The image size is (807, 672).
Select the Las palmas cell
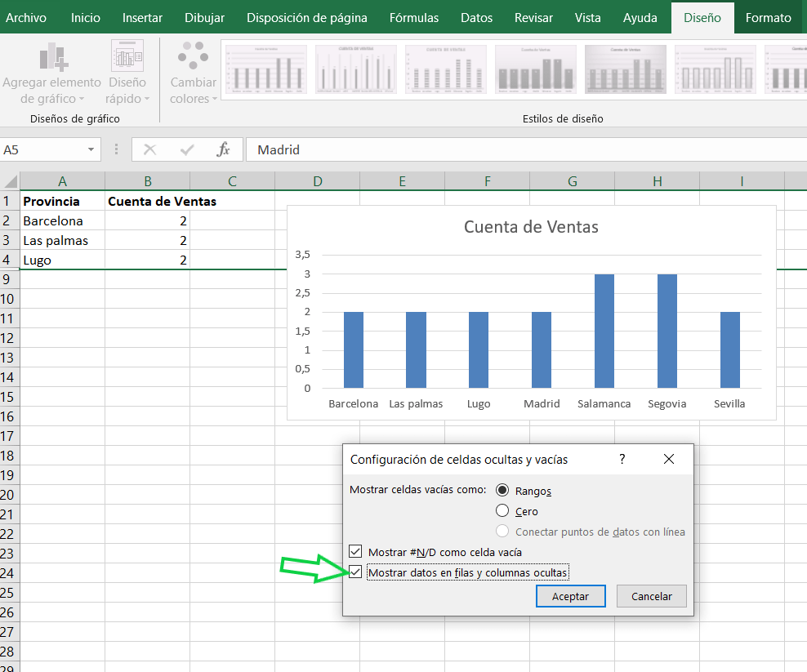coord(62,240)
